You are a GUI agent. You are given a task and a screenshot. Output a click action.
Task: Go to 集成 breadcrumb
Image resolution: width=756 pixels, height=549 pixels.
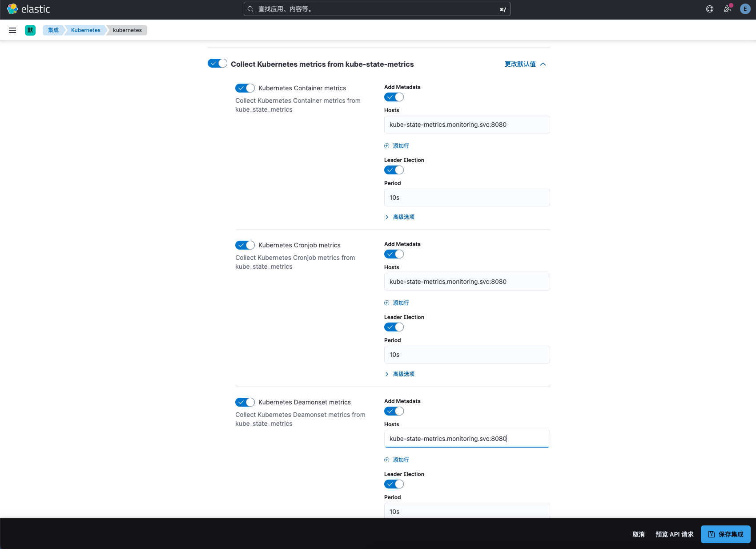coord(53,30)
